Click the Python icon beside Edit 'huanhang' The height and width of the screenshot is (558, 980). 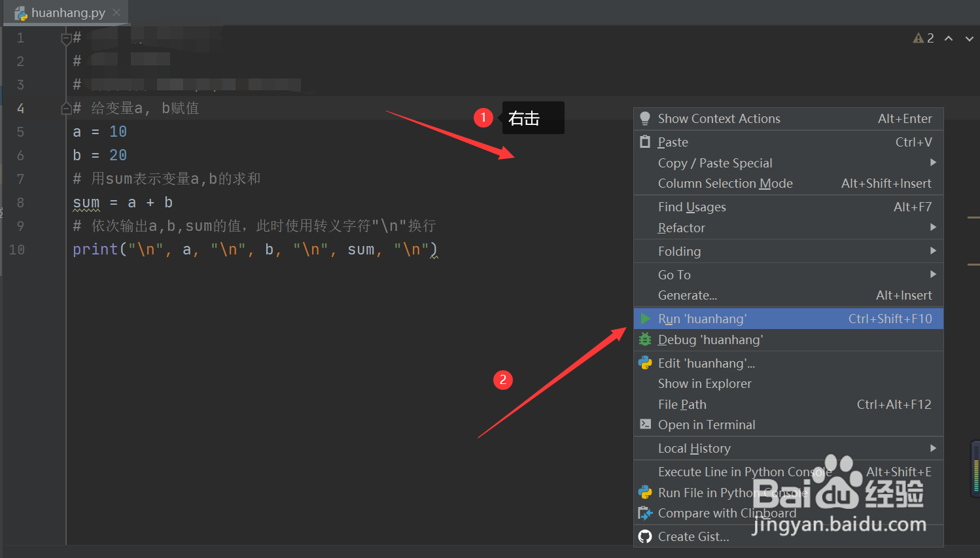coord(645,363)
